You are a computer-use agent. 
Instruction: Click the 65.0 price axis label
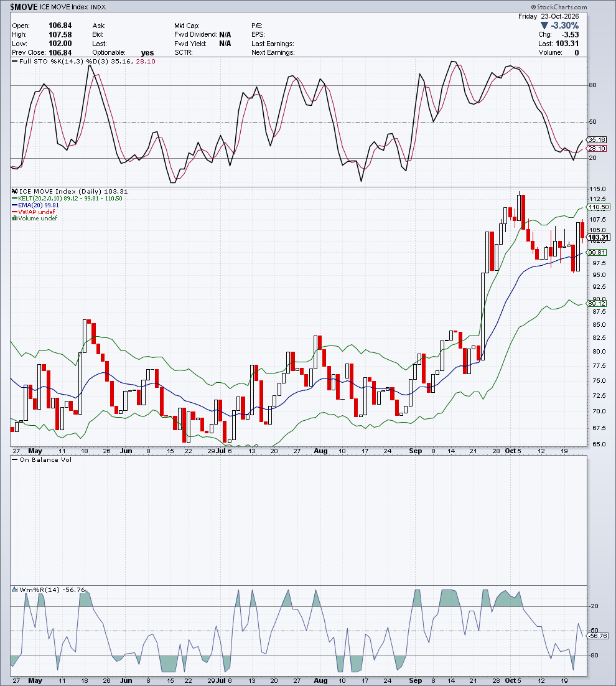599,444
